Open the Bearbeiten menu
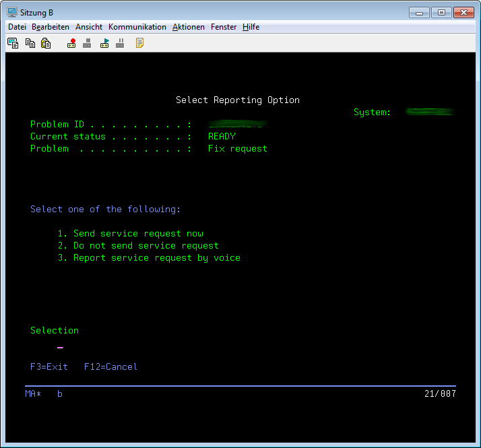This screenshot has width=481, height=448. [51, 27]
